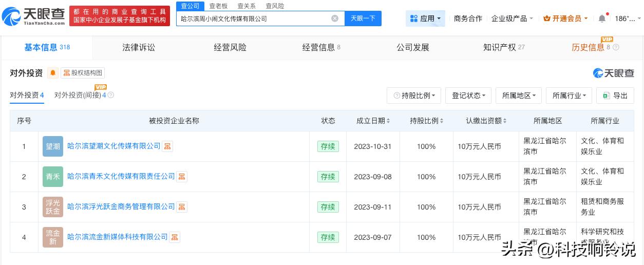The image size is (644, 265).
Task: Click help question icon beside 对外投资(间接)
Action: click(x=110, y=96)
